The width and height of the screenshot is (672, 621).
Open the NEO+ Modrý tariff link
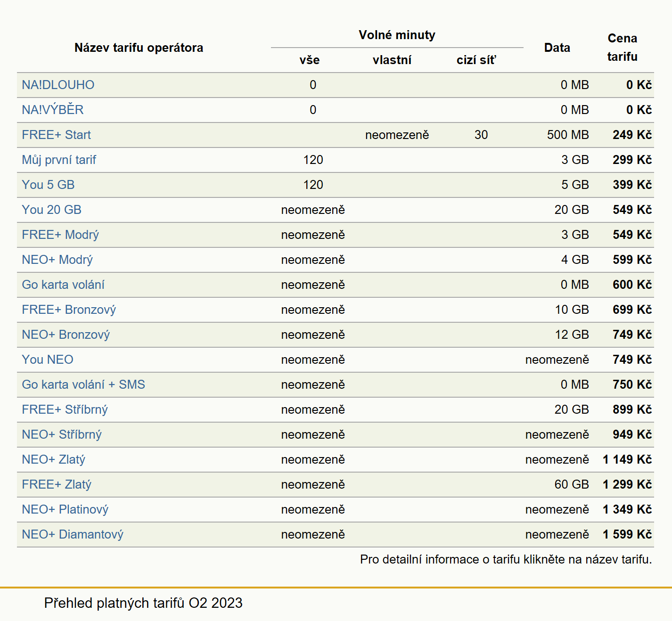coord(57,260)
